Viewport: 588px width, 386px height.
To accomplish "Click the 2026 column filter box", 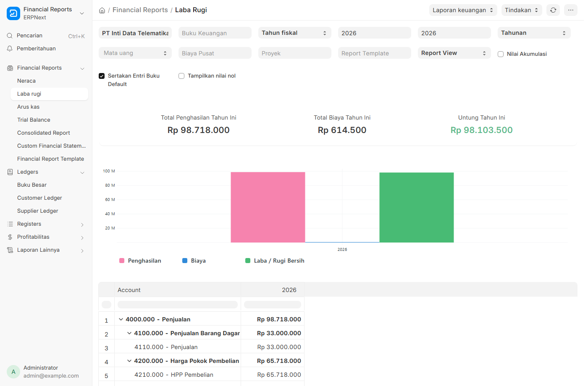I will click(x=273, y=304).
